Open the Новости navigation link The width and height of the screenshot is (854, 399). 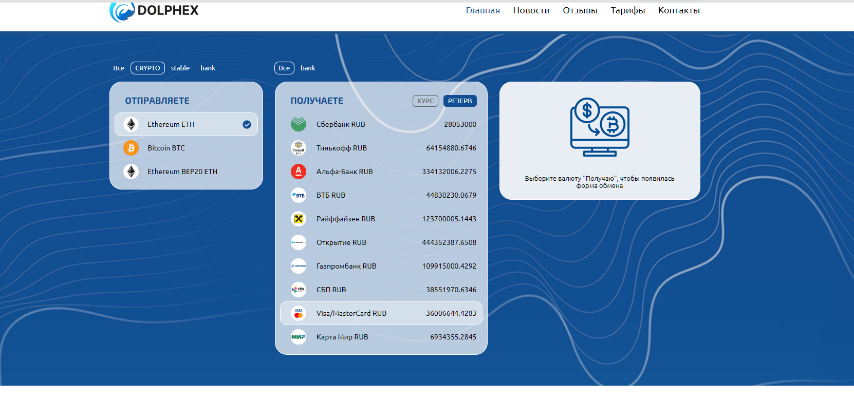coord(531,10)
